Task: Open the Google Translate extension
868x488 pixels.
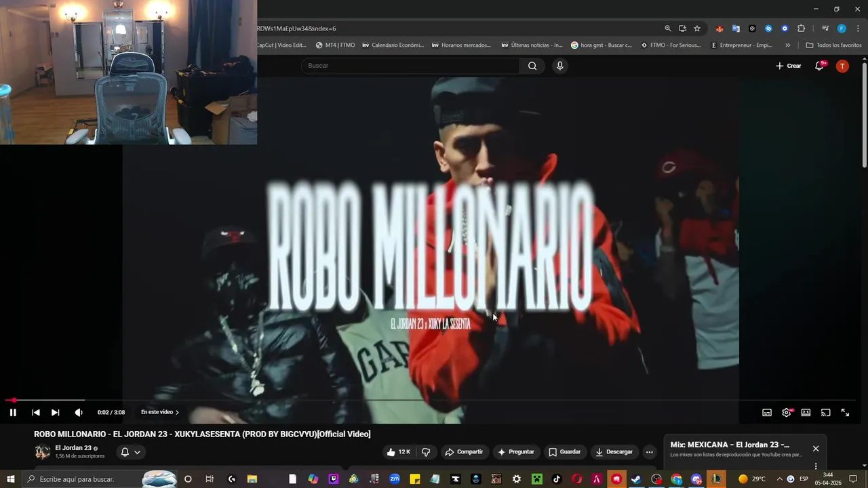Action: (x=736, y=28)
